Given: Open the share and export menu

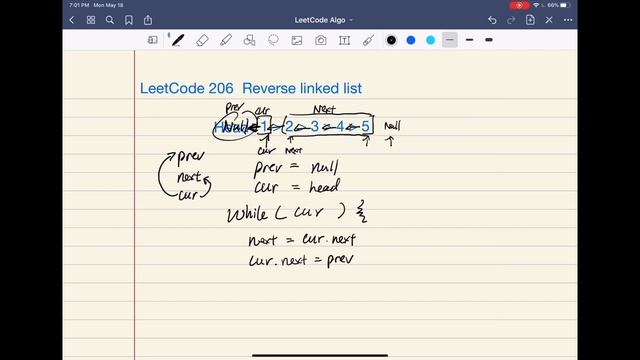Looking at the screenshot, I should pyautogui.click(x=148, y=20).
